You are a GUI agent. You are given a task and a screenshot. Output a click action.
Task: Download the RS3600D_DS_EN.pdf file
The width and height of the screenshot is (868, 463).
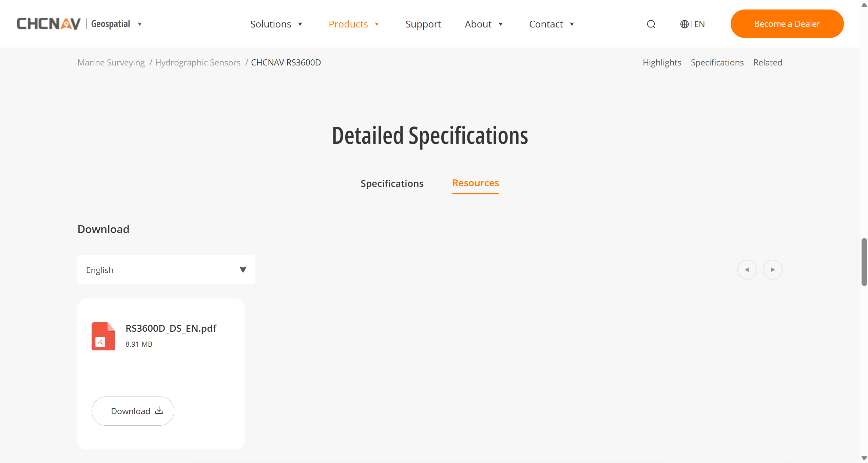tap(133, 411)
